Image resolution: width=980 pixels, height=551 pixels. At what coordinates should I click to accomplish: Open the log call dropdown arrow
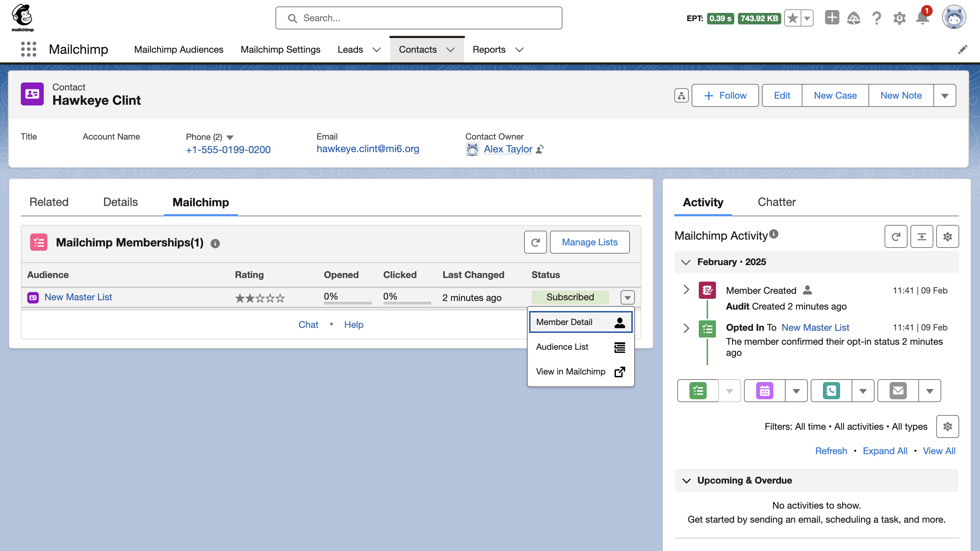[x=863, y=391]
